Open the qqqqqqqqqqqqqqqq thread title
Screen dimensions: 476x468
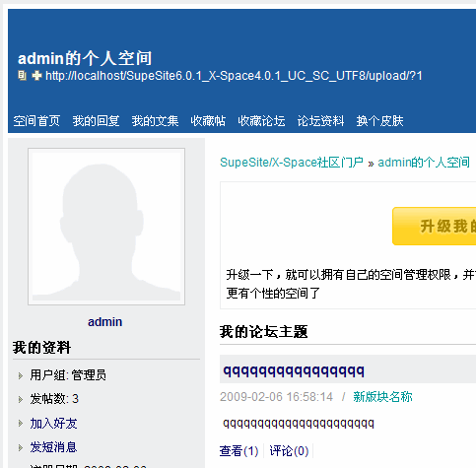pyautogui.click(x=294, y=371)
